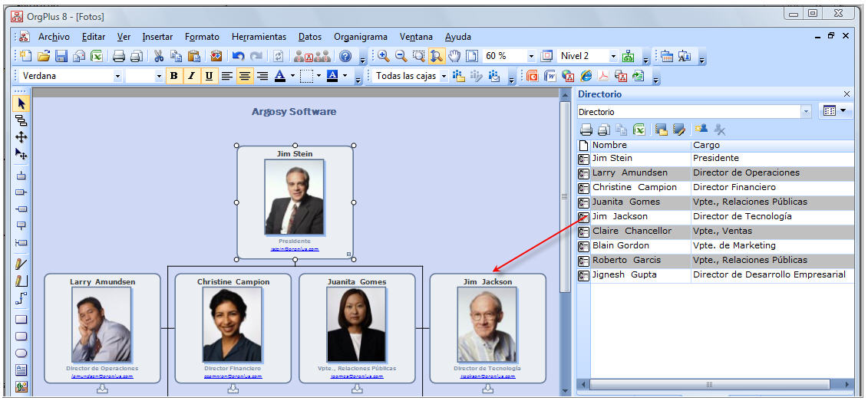Select Juanita Gomes' photo in chart
Image resolution: width=868 pixels, height=404 pixels.
click(356, 324)
